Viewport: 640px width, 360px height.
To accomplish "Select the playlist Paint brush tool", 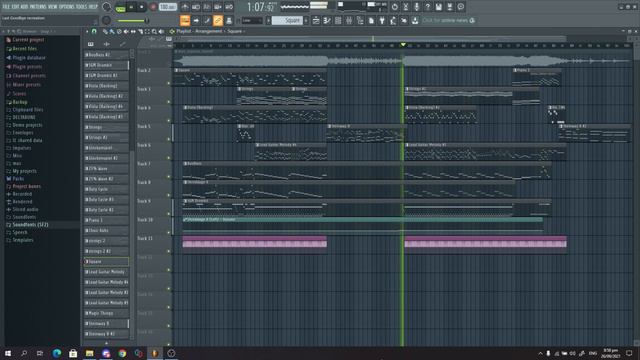I will tap(112, 31).
